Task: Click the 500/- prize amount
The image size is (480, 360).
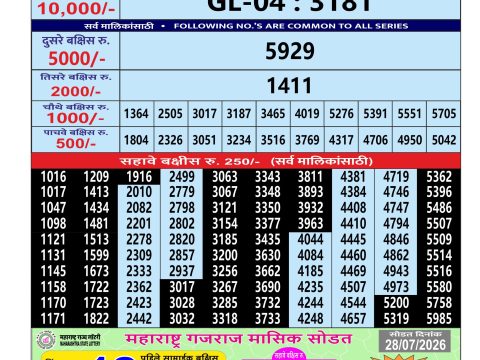Action: click(76, 144)
